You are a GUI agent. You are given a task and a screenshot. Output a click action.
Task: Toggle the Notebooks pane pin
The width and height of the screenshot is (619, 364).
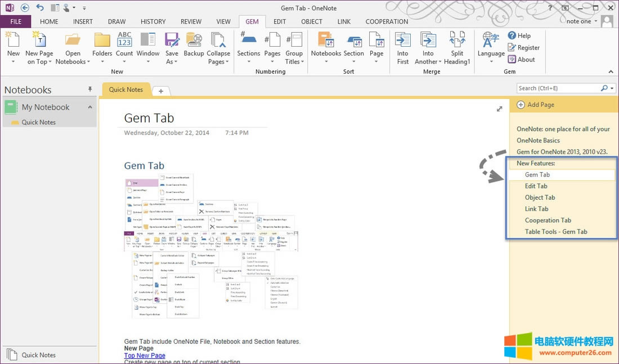[90, 89]
